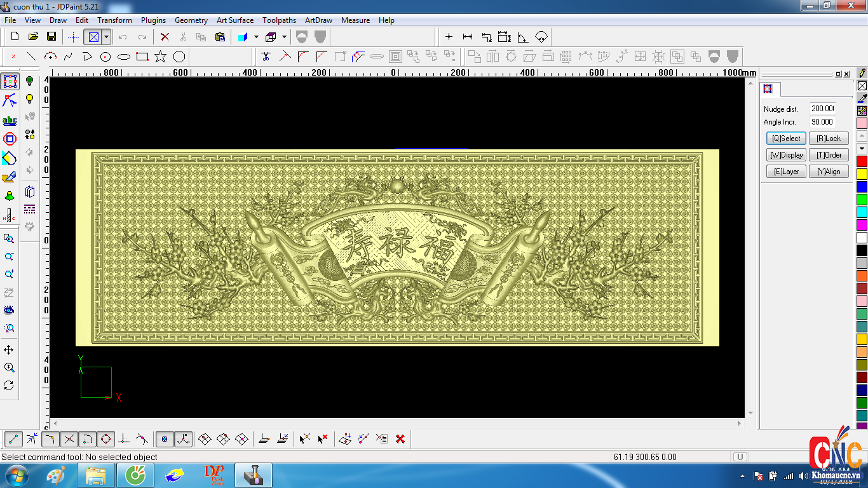Open the Art Surface menu

234,20
